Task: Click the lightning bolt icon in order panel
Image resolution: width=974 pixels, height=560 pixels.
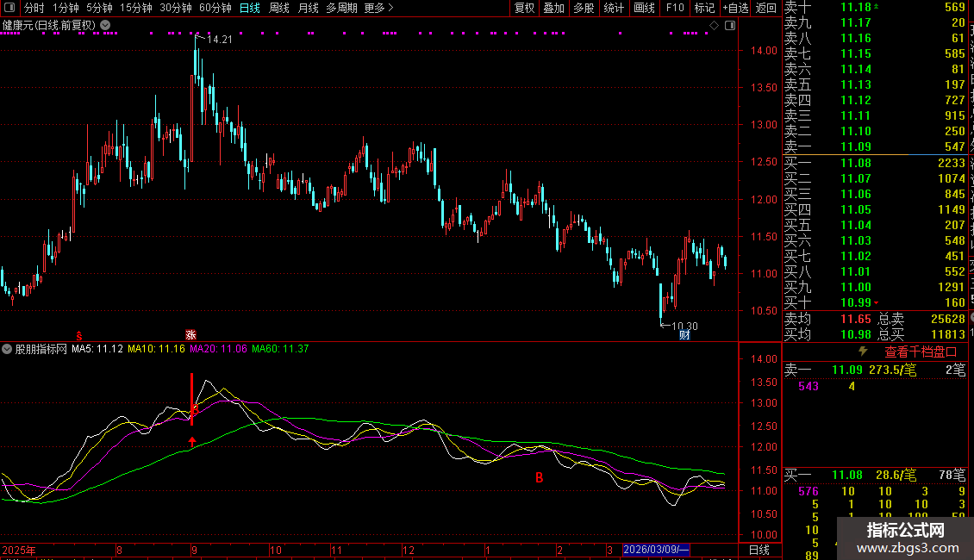Action: pyautogui.click(x=863, y=352)
